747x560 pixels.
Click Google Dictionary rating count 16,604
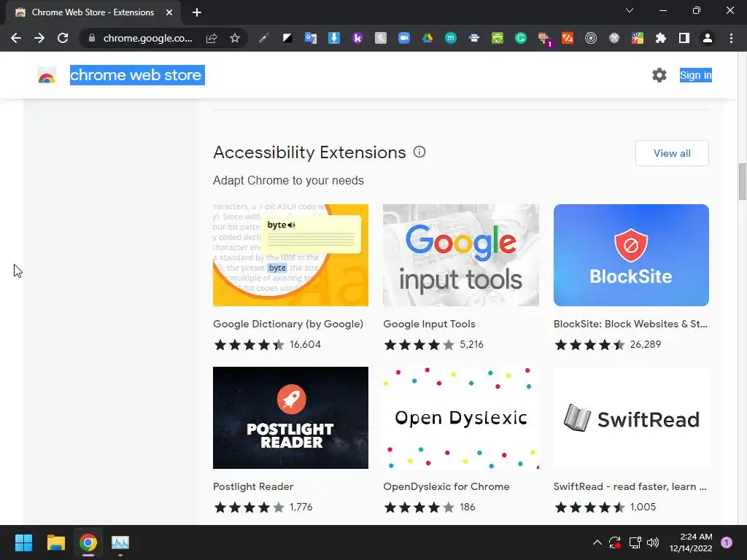click(305, 344)
